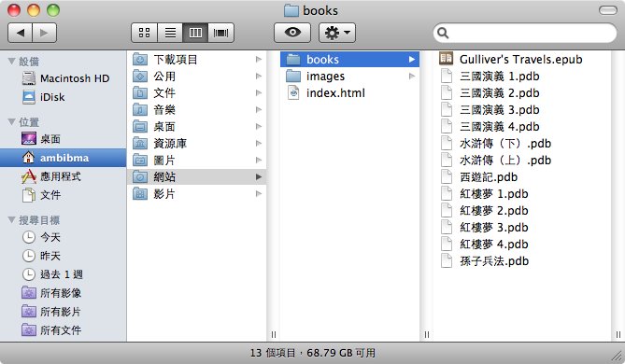Switch to Cover Flow view
Screen dimensions: 625x364
(x=220, y=33)
